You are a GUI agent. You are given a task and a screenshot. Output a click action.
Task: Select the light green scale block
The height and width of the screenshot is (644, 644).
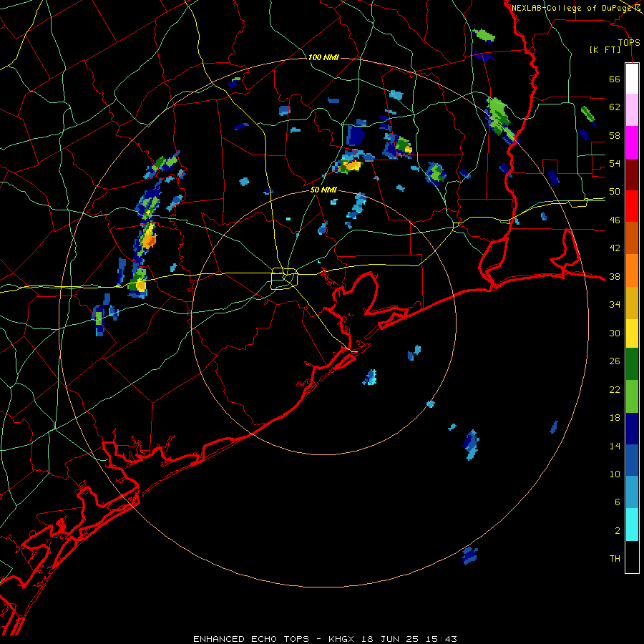click(x=632, y=396)
